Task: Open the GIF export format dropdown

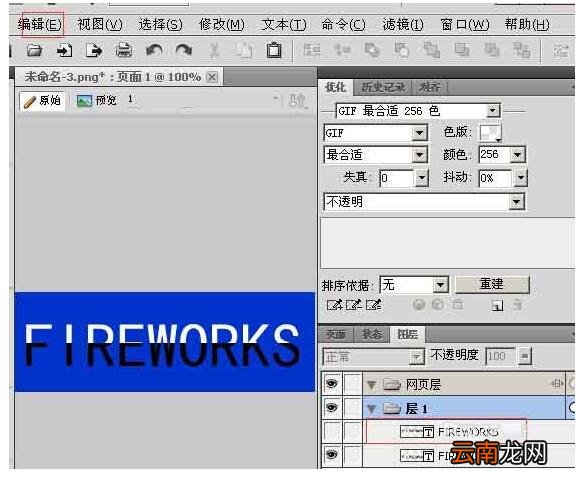Action: pos(419,133)
